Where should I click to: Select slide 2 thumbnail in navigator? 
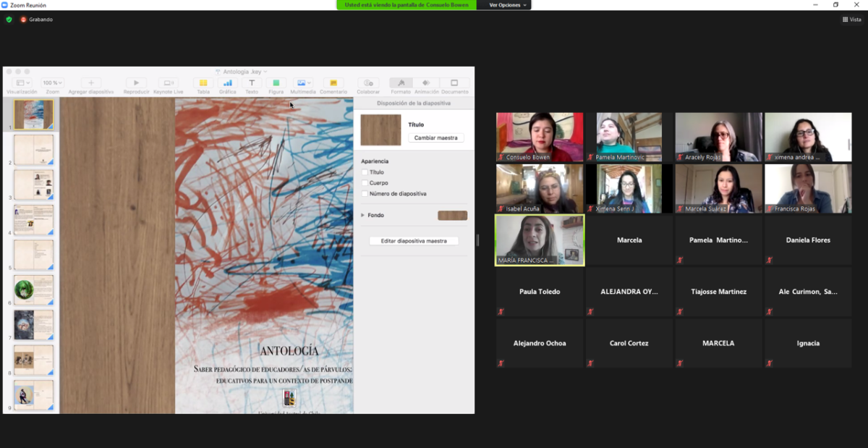(x=34, y=150)
